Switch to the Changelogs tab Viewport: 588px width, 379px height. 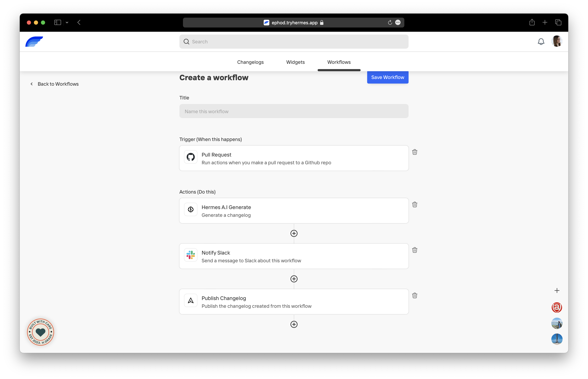(x=250, y=62)
